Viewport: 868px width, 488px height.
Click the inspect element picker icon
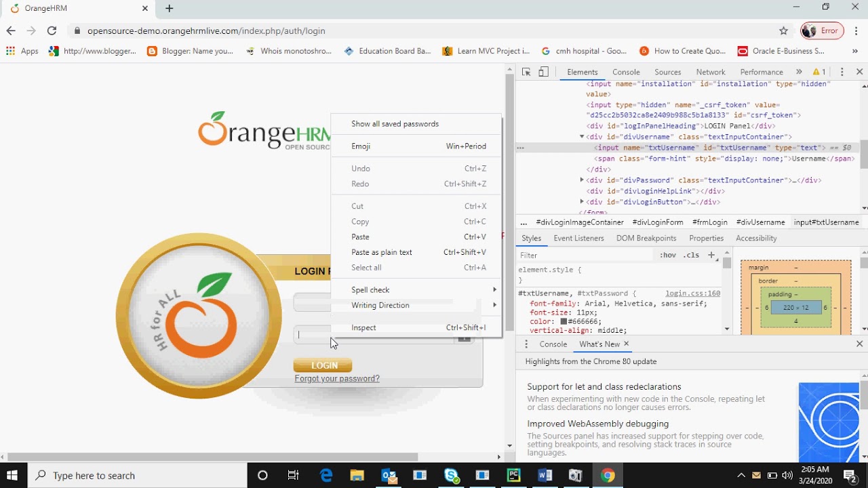pyautogui.click(x=526, y=72)
